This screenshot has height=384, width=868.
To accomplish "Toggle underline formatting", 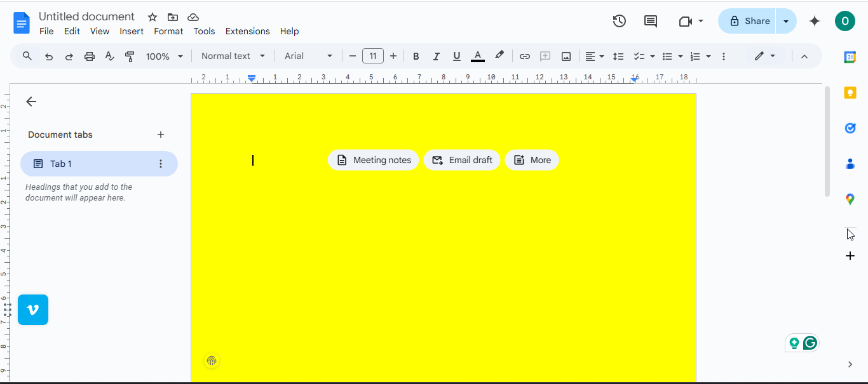I will [456, 56].
